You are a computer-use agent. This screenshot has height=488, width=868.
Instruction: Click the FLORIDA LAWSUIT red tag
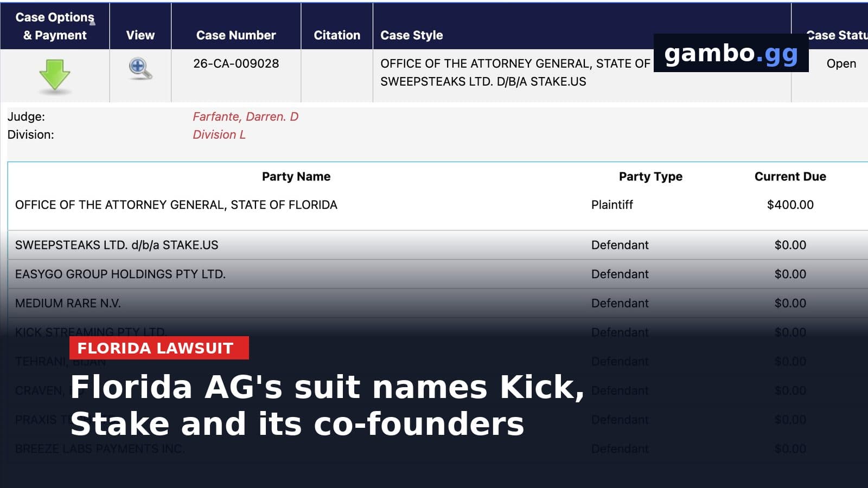[159, 348]
